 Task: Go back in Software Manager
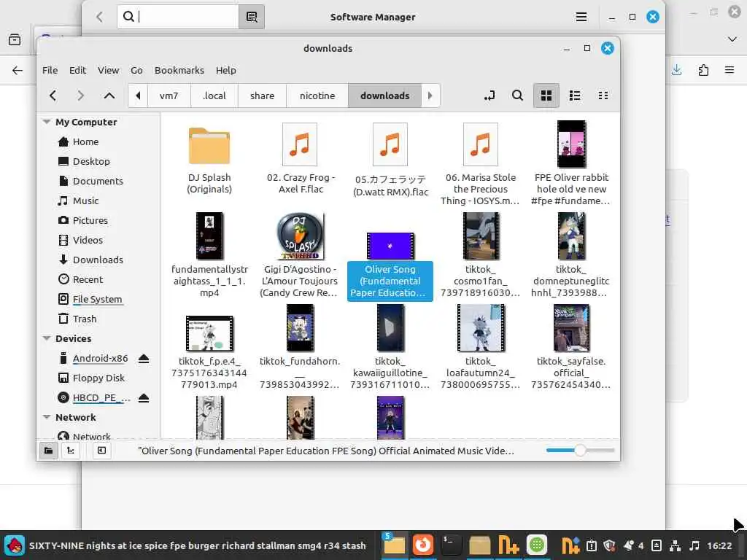click(x=99, y=17)
